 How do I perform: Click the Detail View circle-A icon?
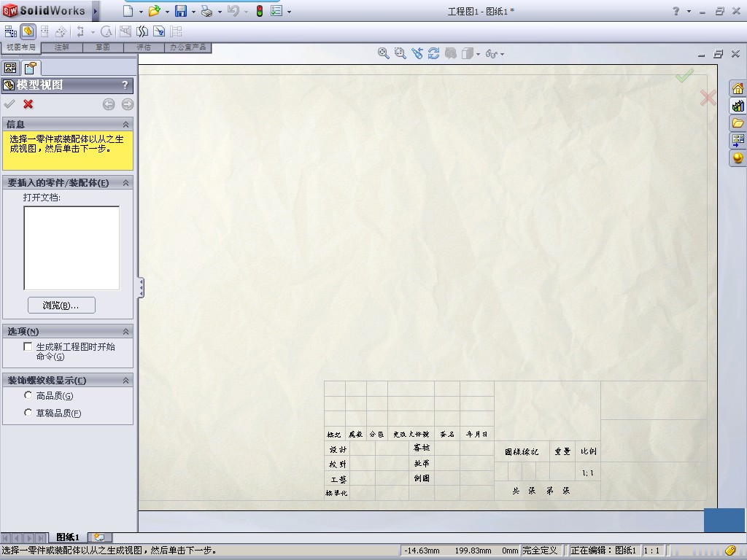coord(107,32)
